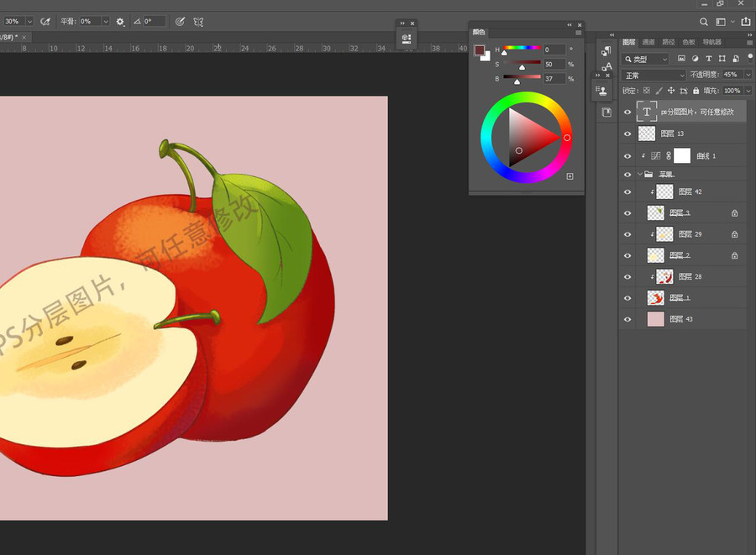This screenshot has width=756, height=555.
Task: Open the 3D panel cube icon
Action: pos(407,38)
